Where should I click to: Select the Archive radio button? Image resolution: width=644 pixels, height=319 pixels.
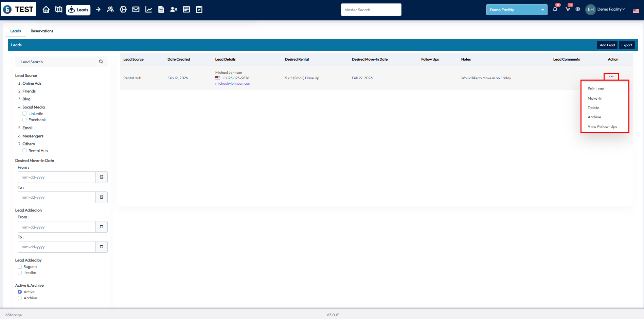(20, 298)
